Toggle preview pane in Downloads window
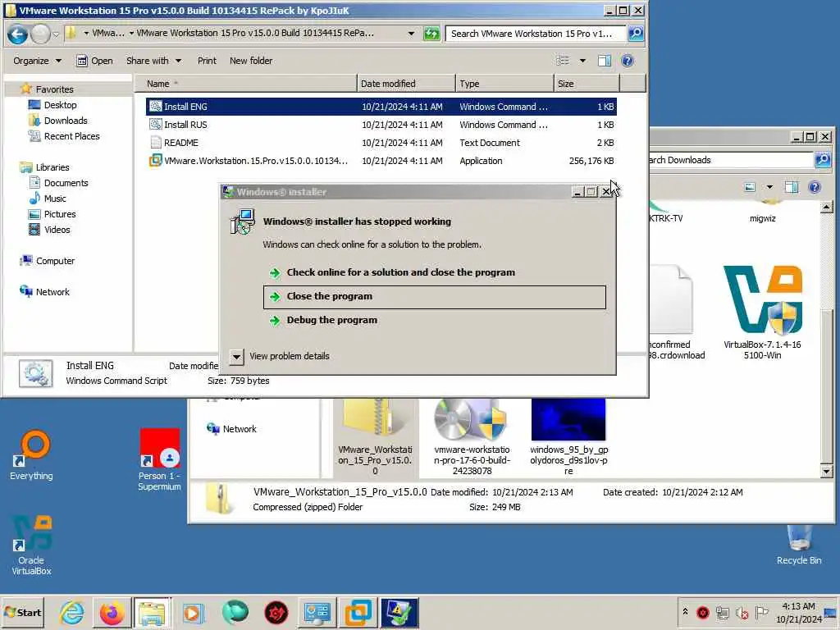The width and height of the screenshot is (840, 630). click(792, 187)
